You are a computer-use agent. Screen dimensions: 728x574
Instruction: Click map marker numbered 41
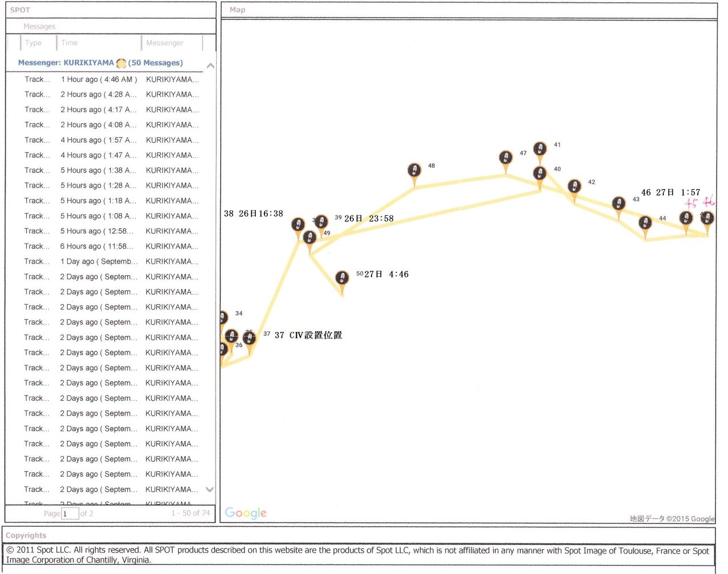(540, 152)
